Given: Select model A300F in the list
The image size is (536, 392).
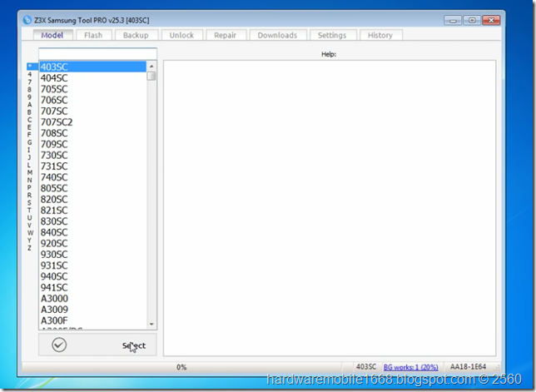Looking at the screenshot, I should pos(92,320).
